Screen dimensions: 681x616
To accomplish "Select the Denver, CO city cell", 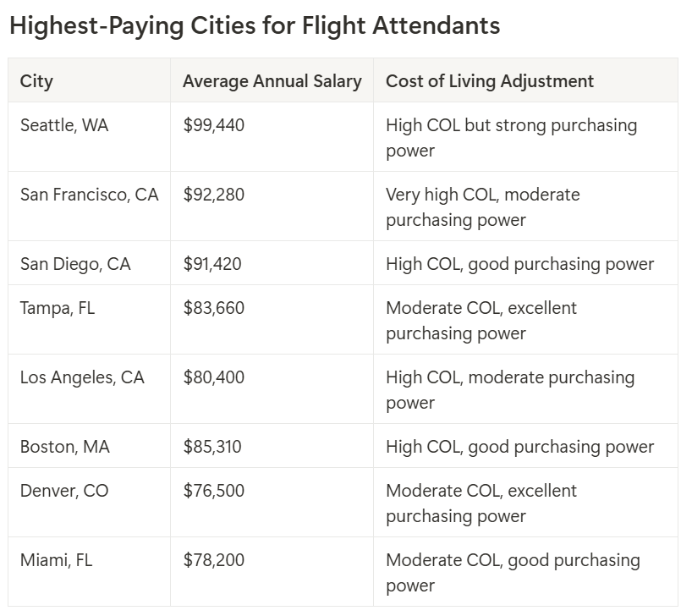I will [64, 491].
